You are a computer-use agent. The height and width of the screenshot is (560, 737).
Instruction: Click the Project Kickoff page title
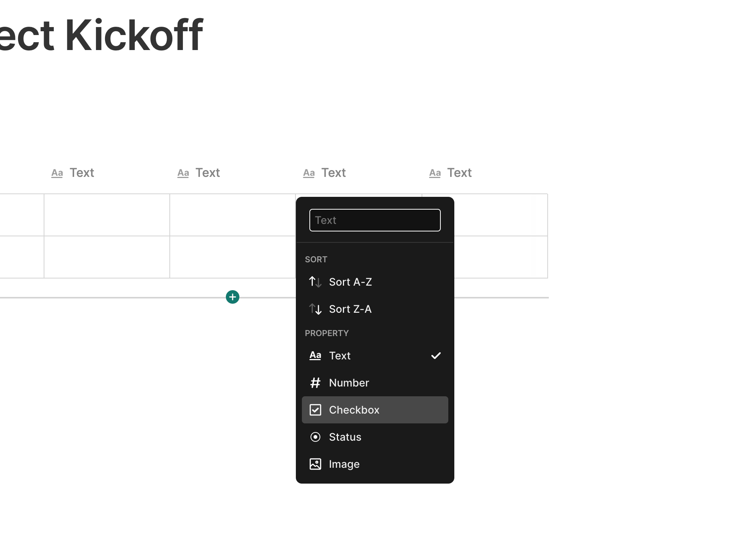coord(102,35)
